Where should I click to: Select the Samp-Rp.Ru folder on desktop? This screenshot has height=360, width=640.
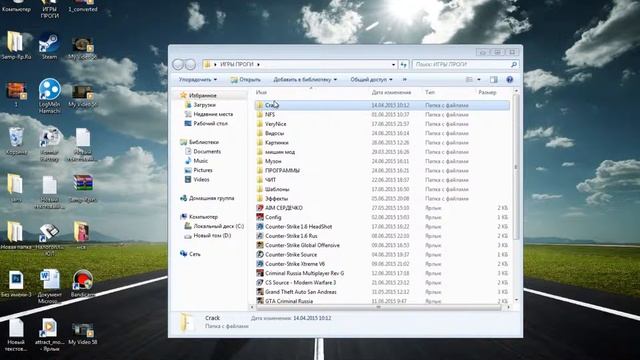(16, 46)
